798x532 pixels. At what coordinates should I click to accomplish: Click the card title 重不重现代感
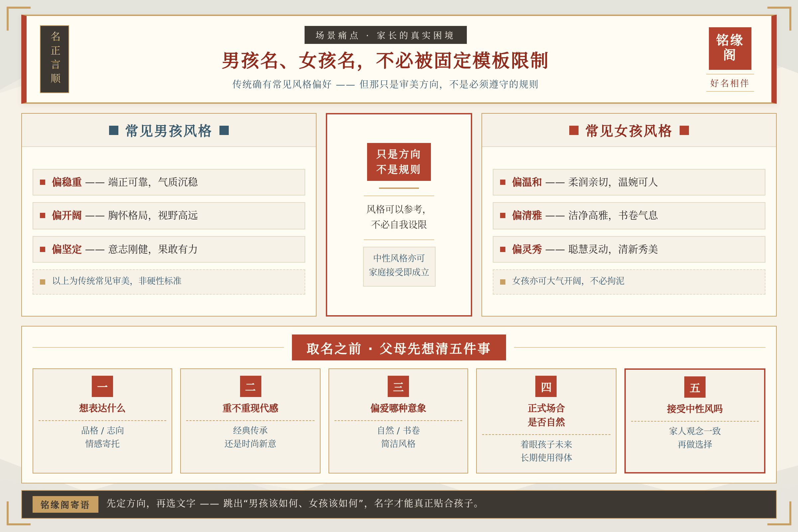(x=250, y=408)
